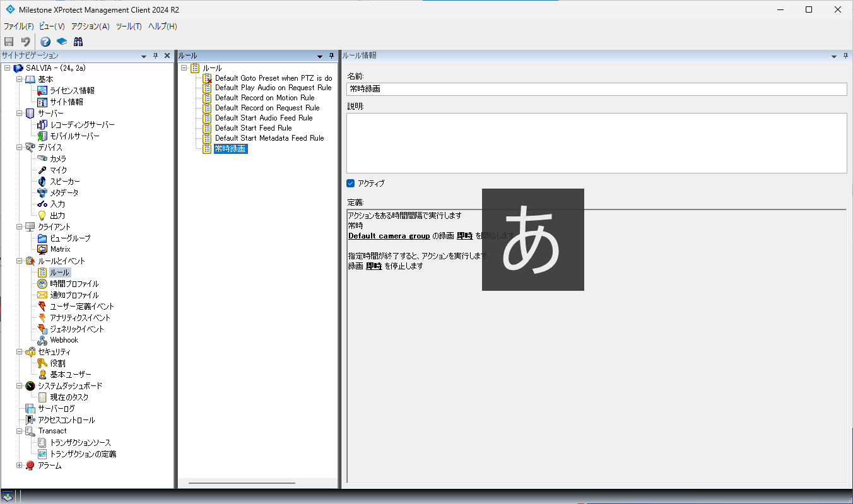Collapse the SALVIA root node

tap(7, 68)
